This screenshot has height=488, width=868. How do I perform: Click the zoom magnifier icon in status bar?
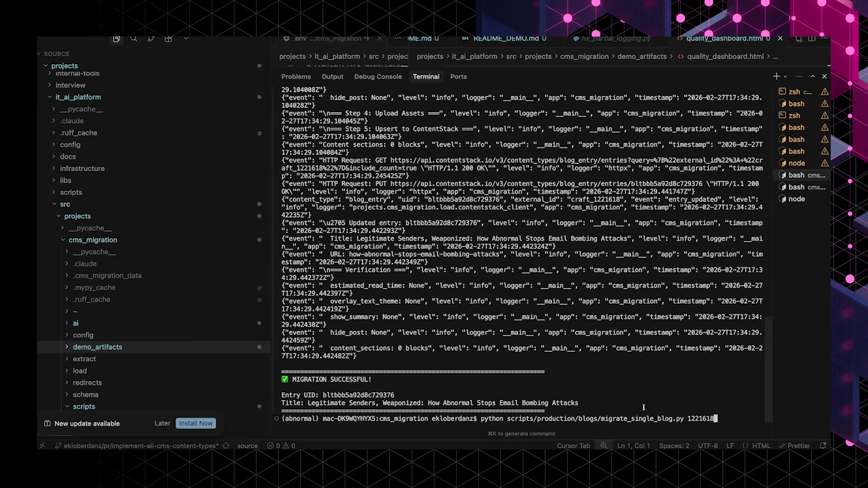coord(604,446)
